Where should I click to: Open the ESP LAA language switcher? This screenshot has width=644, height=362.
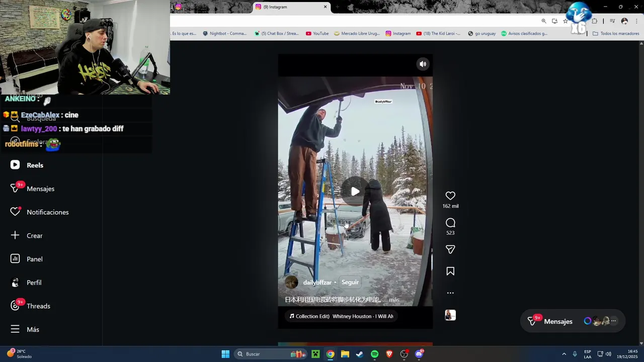coord(588,354)
